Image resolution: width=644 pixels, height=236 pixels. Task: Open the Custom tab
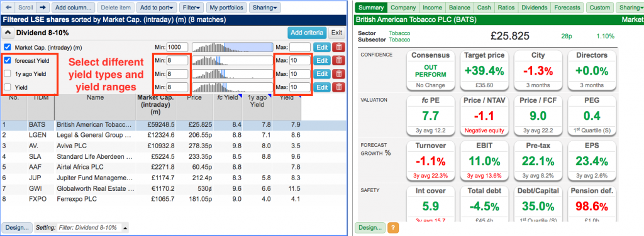[x=599, y=8]
